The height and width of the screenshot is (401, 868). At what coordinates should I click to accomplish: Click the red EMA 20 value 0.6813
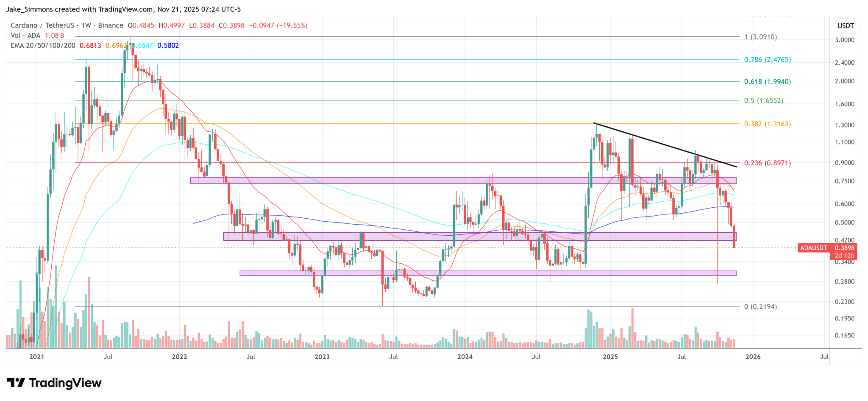pos(90,45)
